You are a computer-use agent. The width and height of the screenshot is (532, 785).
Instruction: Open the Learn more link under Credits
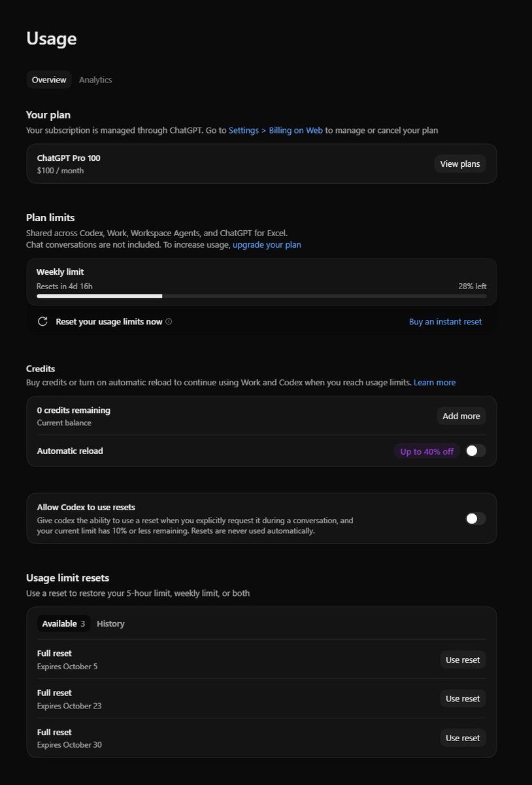[435, 382]
